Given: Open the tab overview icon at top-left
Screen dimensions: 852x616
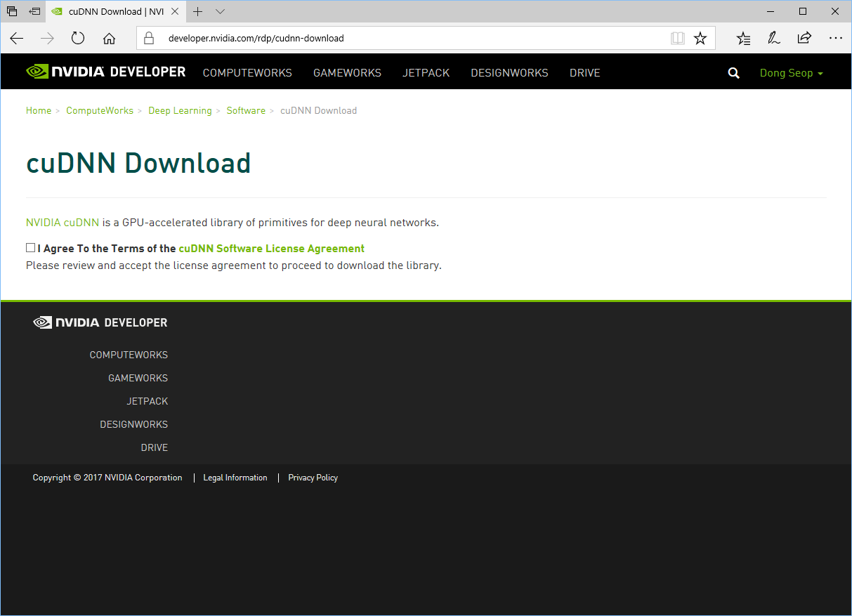Looking at the screenshot, I should pos(12,11).
